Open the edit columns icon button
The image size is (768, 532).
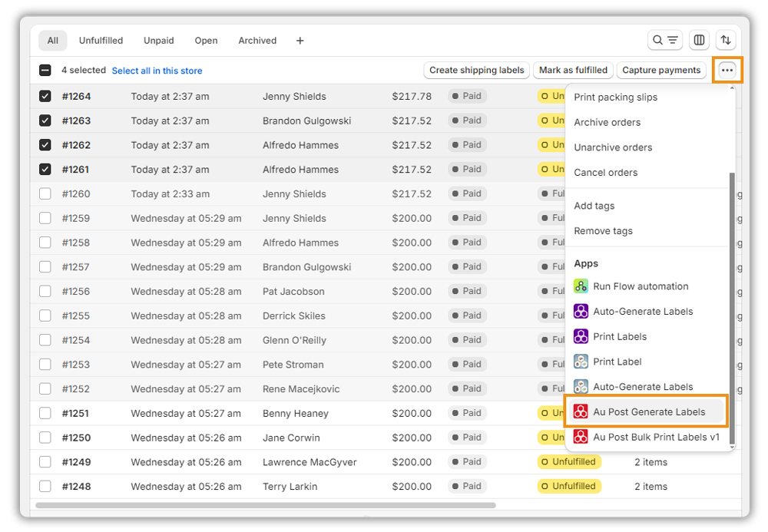pos(699,40)
